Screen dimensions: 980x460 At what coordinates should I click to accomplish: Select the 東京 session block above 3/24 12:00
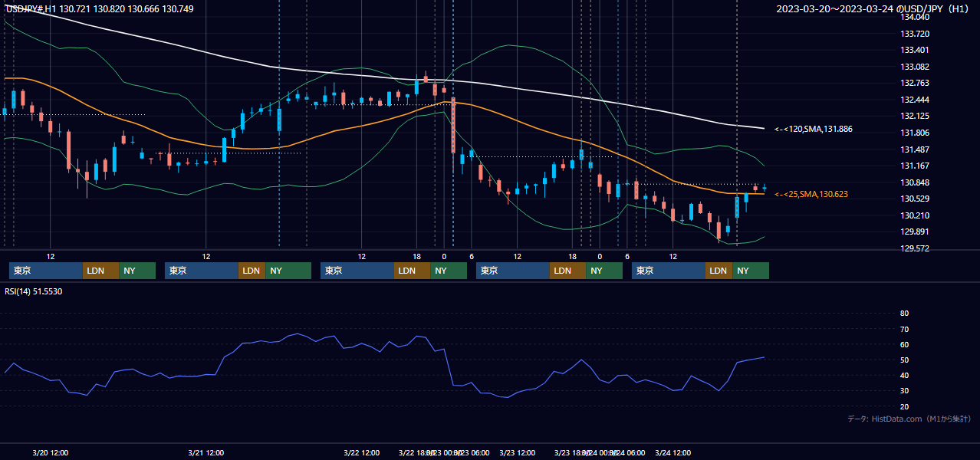(x=669, y=271)
